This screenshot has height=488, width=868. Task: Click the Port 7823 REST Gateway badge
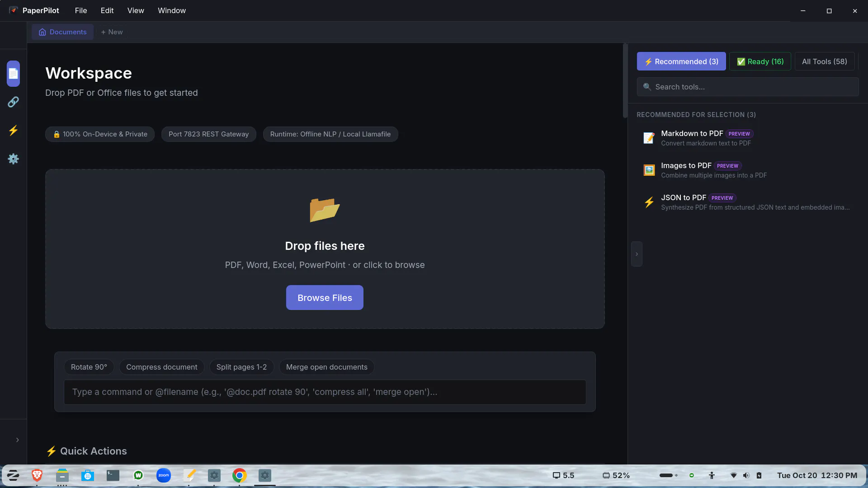tap(208, 134)
